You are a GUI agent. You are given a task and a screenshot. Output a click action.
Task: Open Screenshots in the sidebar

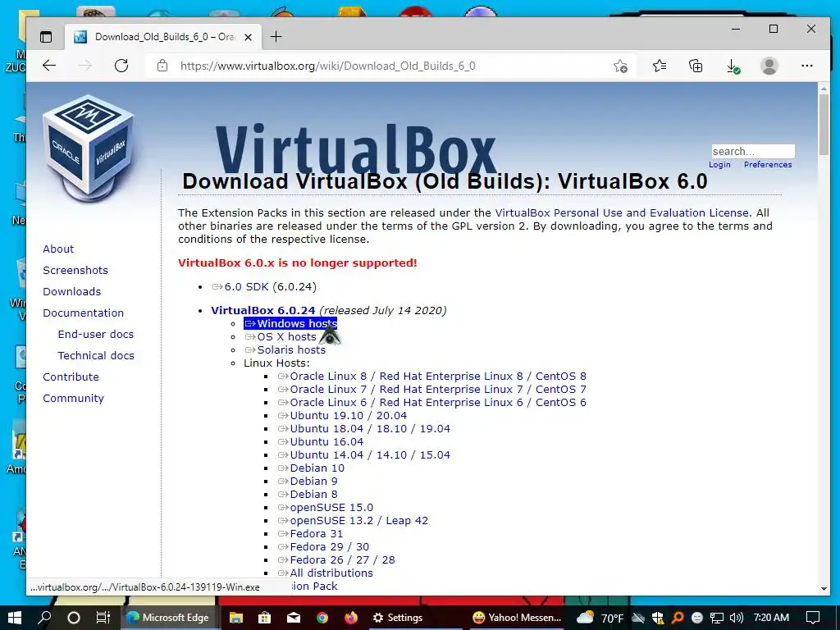click(75, 270)
